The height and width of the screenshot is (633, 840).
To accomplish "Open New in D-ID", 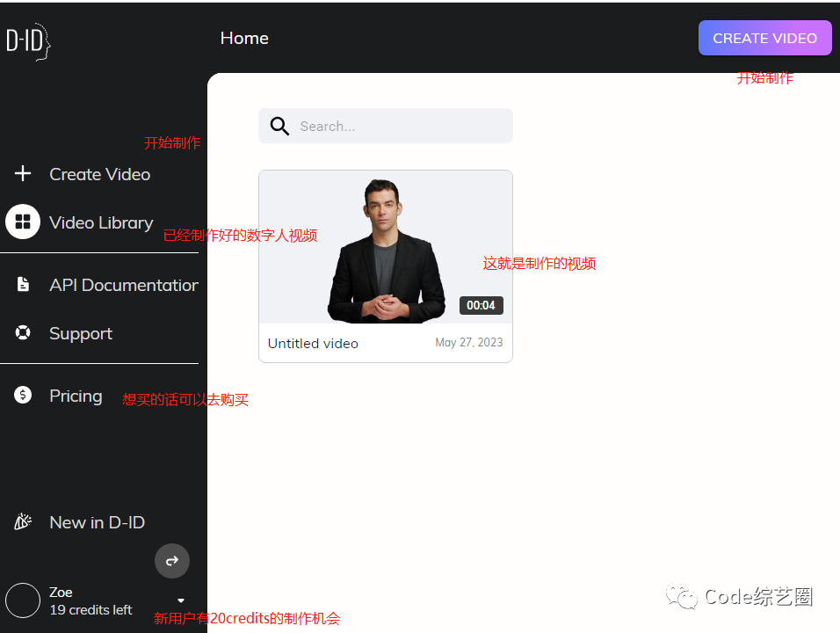I will pyautogui.click(x=97, y=522).
